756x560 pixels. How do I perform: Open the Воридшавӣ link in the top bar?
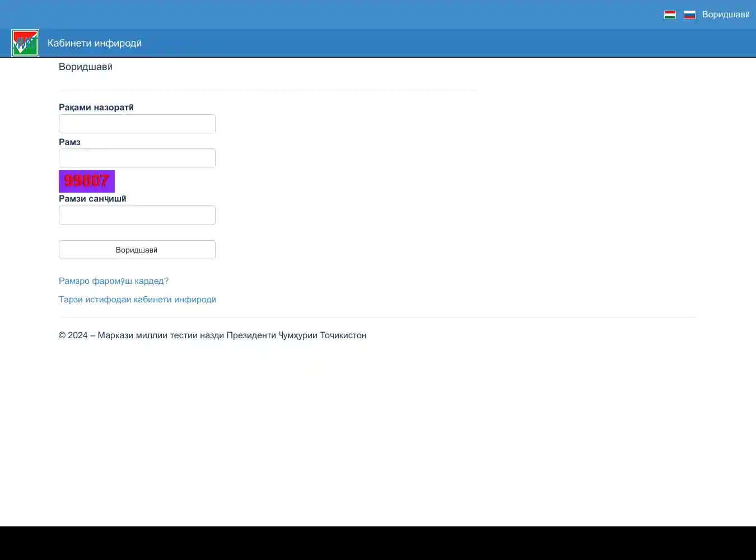coord(726,15)
